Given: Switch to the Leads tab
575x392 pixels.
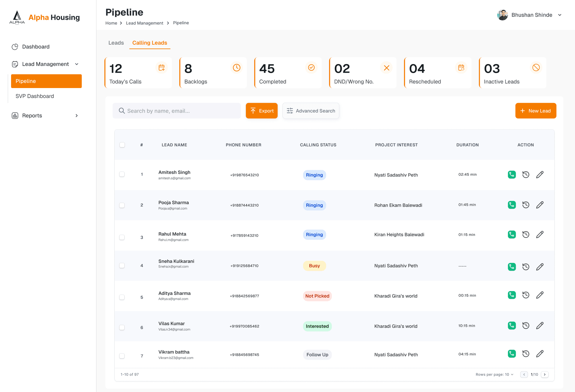Looking at the screenshot, I should [x=116, y=43].
